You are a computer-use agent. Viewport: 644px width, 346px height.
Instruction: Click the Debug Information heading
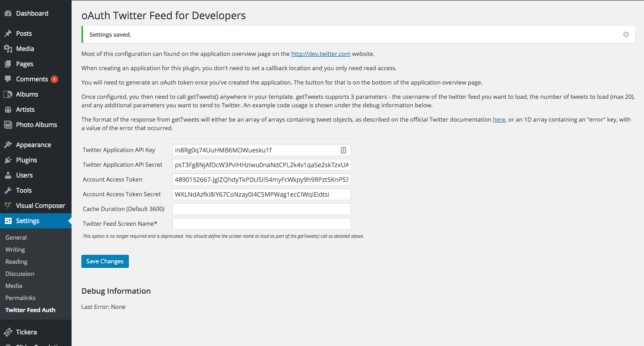(x=116, y=291)
